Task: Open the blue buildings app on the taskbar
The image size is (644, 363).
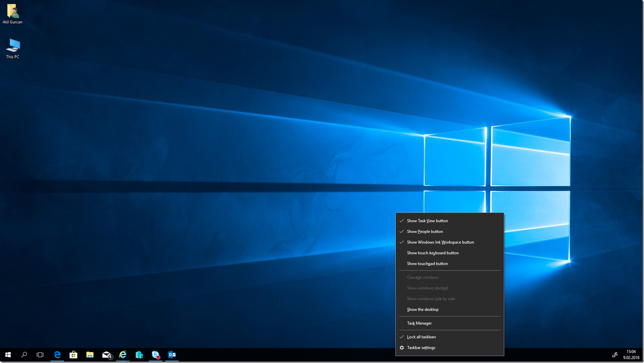Action: (x=139, y=355)
